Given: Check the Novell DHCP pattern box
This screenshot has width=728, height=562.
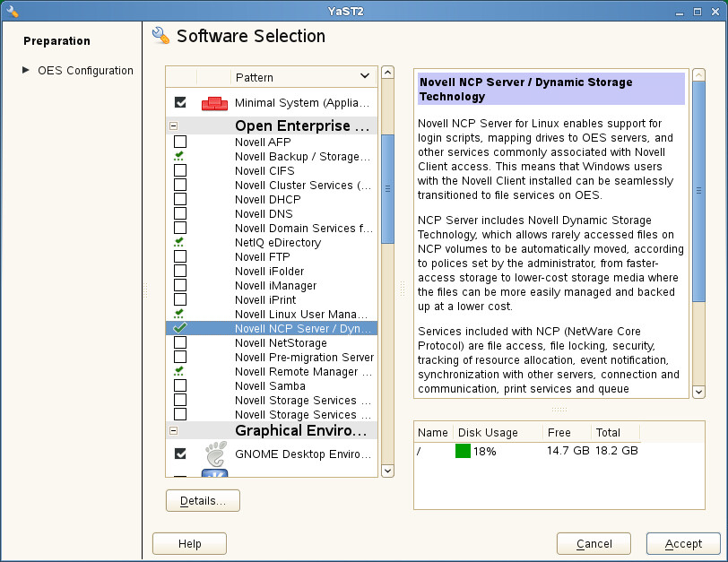Looking at the screenshot, I should tap(180, 199).
